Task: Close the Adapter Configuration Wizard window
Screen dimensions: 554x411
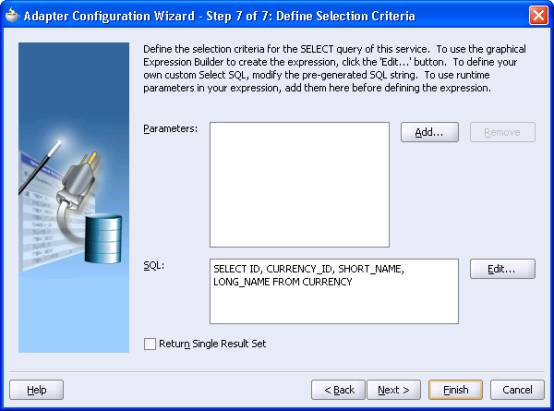Action: 538,16
